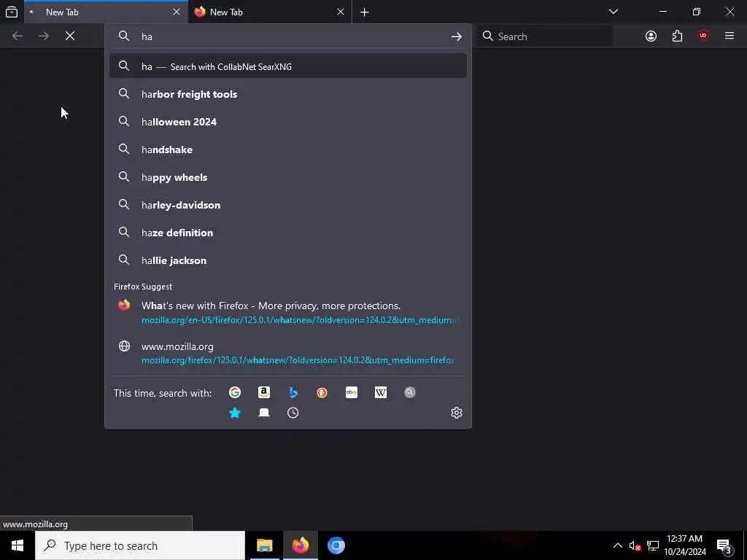Screen dimensions: 747x560
Task: Open a new tab with plus button
Action: pos(365,12)
